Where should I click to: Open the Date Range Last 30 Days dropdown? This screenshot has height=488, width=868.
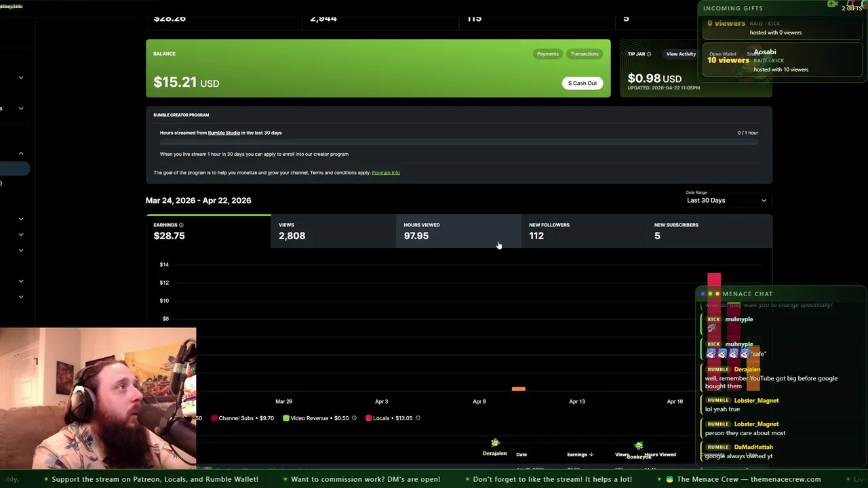click(726, 201)
